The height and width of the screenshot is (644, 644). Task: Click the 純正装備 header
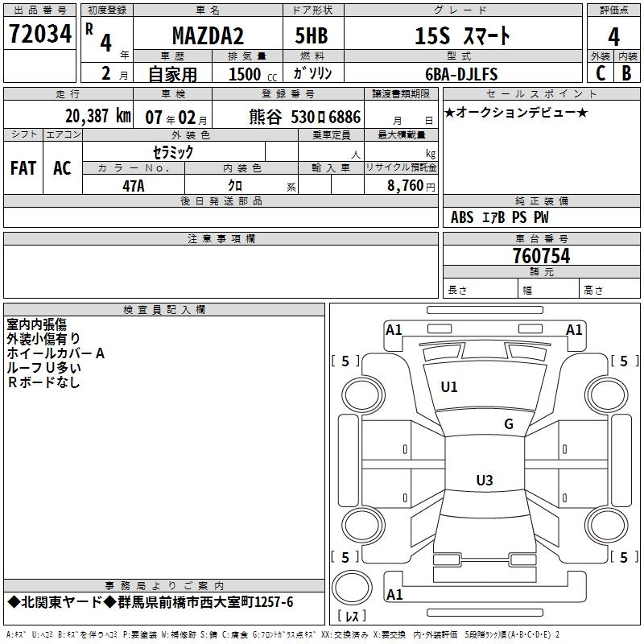(541, 200)
